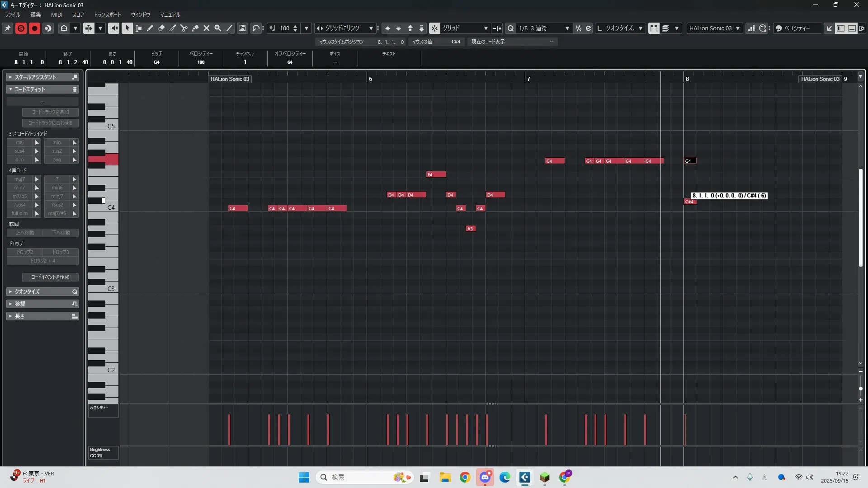Click the コードイベントを作成 button
Viewport: 868px width, 488px height.
[50, 277]
